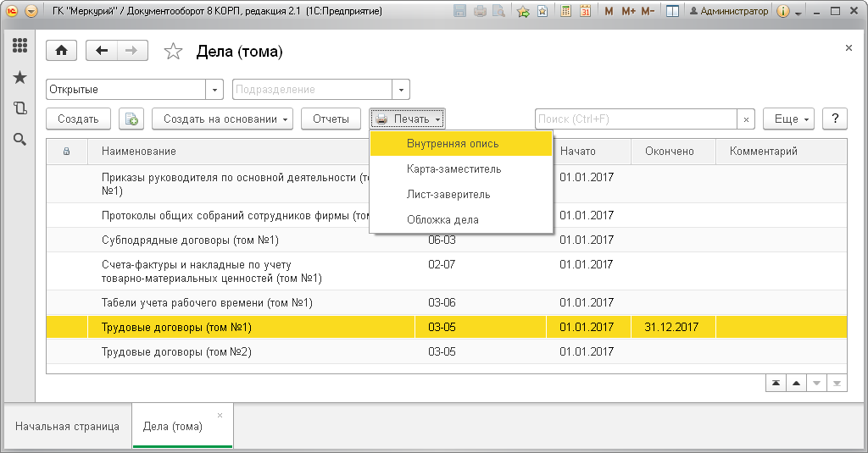Sort by Наименование column header

coord(251,152)
